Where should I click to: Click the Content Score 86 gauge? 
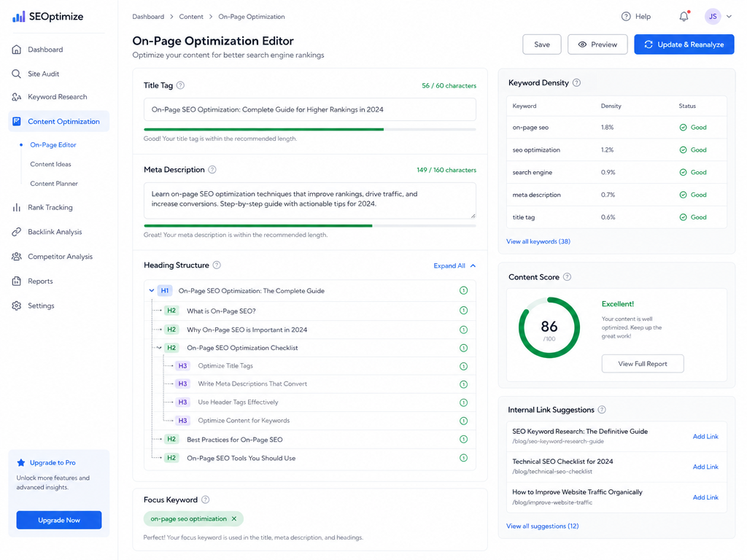click(549, 327)
